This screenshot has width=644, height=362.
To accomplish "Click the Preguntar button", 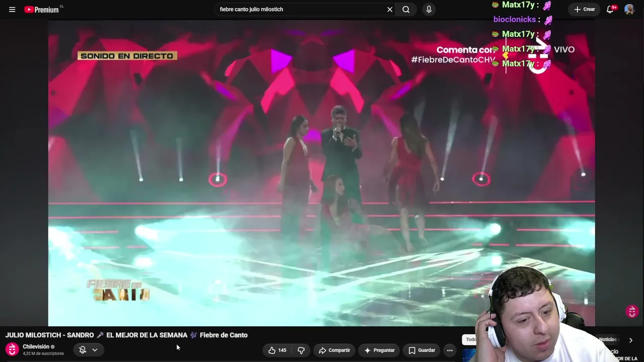I will click(379, 350).
